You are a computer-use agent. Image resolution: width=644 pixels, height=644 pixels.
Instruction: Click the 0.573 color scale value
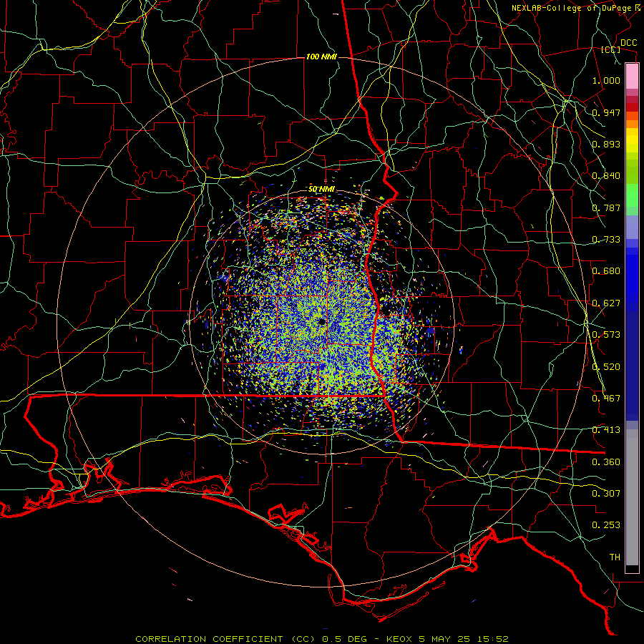pos(606,335)
